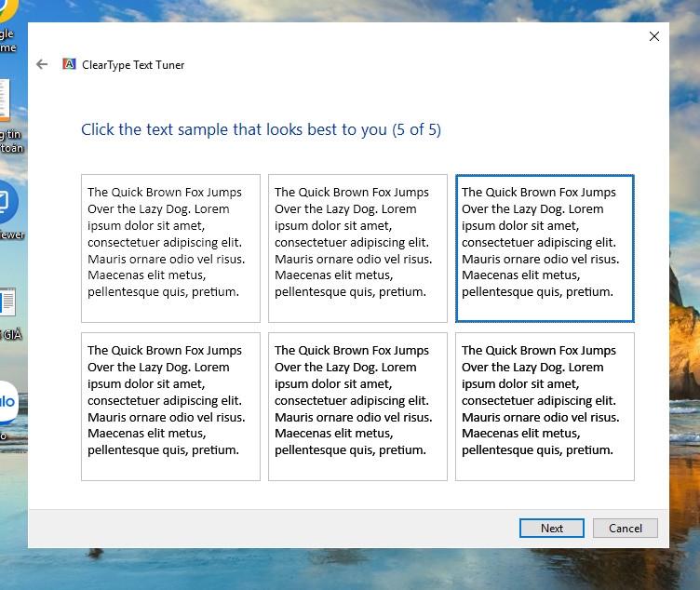Viewport: 700px width, 590px height.
Task: Click the '5 of 5' instruction heading
Action: (x=261, y=129)
